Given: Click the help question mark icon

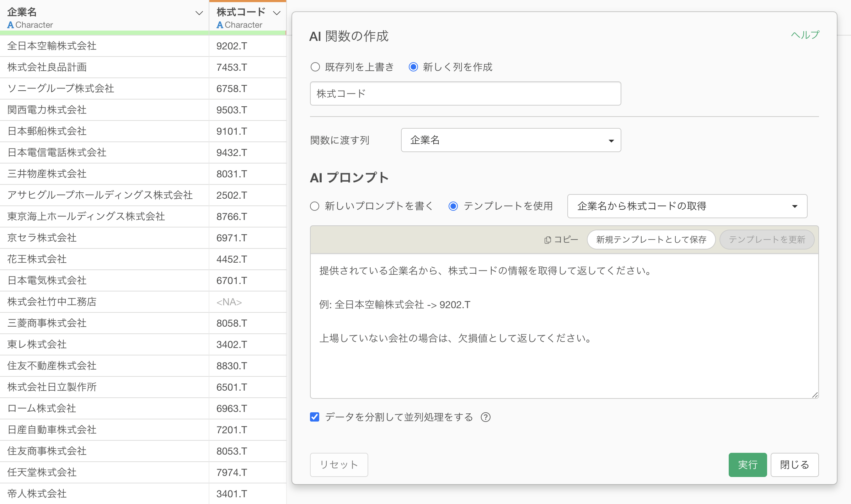Looking at the screenshot, I should tap(485, 417).
